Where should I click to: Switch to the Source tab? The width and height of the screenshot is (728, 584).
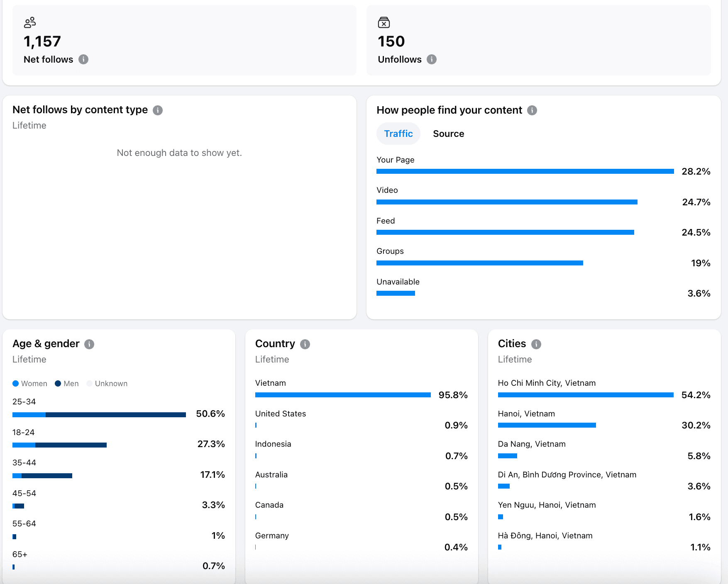pos(448,134)
